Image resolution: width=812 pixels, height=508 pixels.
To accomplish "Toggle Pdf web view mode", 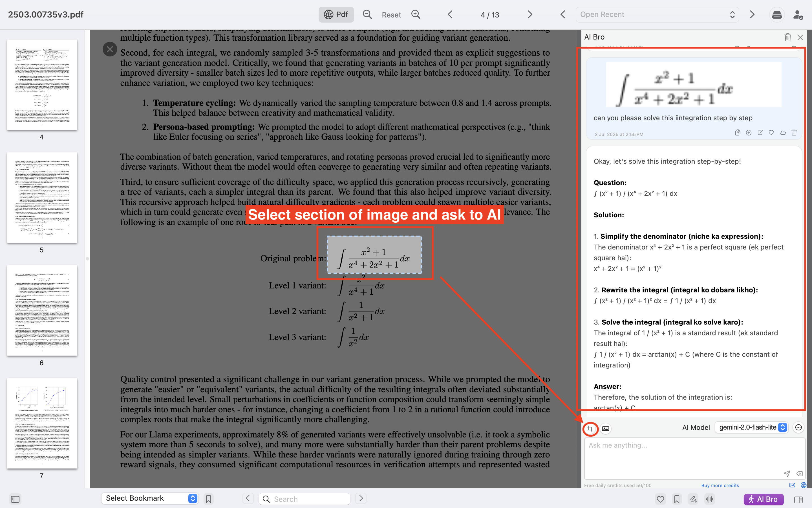I will tap(336, 14).
